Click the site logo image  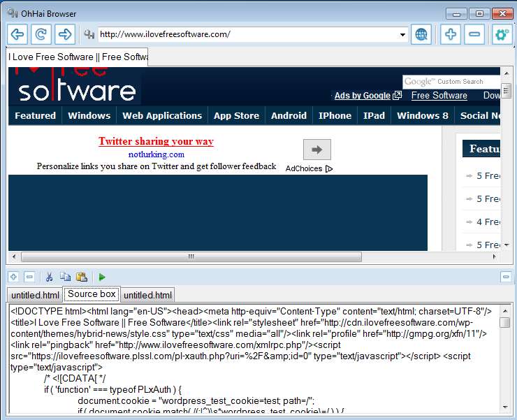(76, 86)
